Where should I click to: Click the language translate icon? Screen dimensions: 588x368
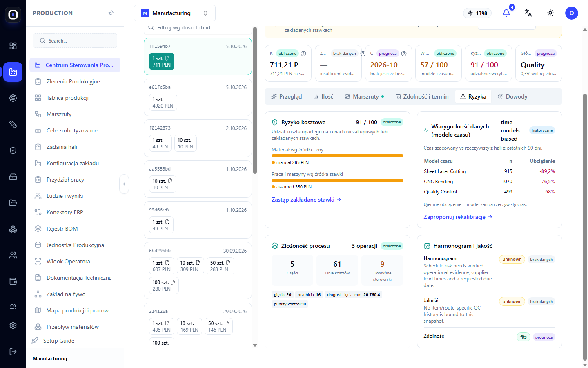click(x=528, y=13)
